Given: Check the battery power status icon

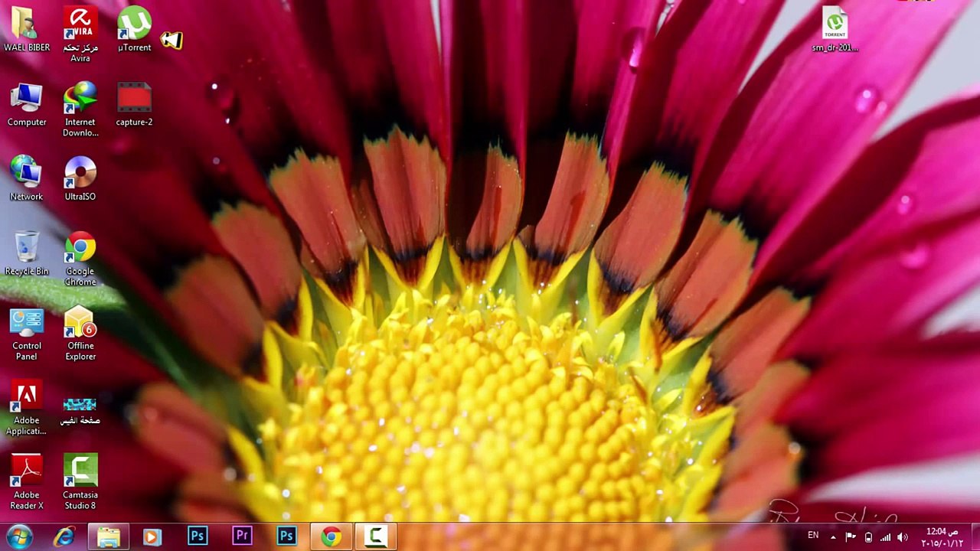Looking at the screenshot, I should click(x=868, y=537).
